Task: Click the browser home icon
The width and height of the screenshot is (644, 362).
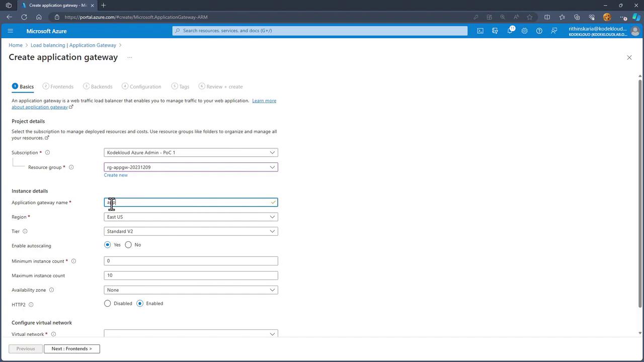Action: (x=39, y=17)
